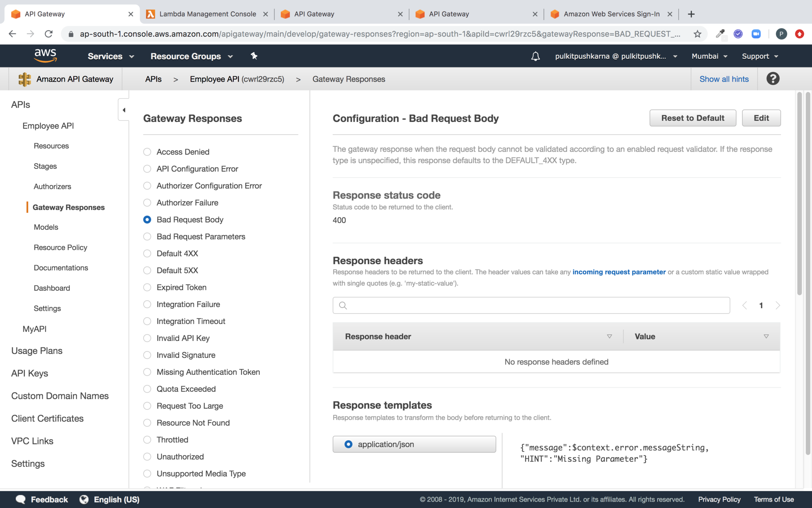Open the help question mark icon
Image resolution: width=812 pixels, height=508 pixels.
point(773,79)
